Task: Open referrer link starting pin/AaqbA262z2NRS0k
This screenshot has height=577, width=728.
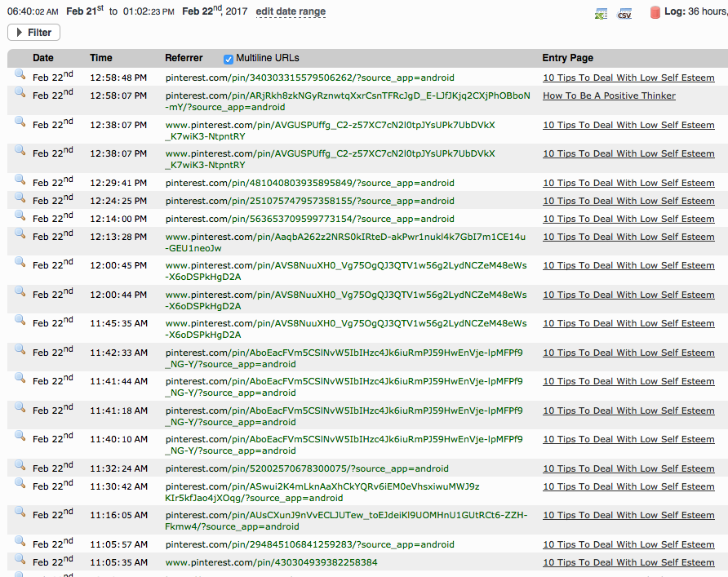Action: [345, 242]
